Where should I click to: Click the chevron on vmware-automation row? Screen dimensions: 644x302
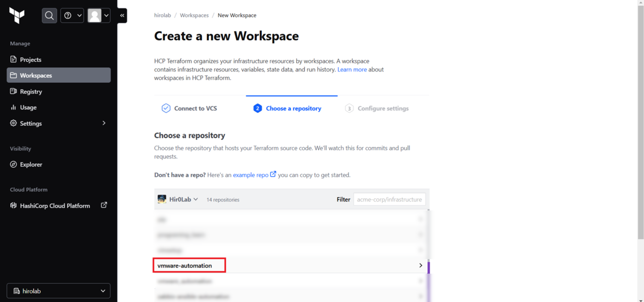coord(421,265)
